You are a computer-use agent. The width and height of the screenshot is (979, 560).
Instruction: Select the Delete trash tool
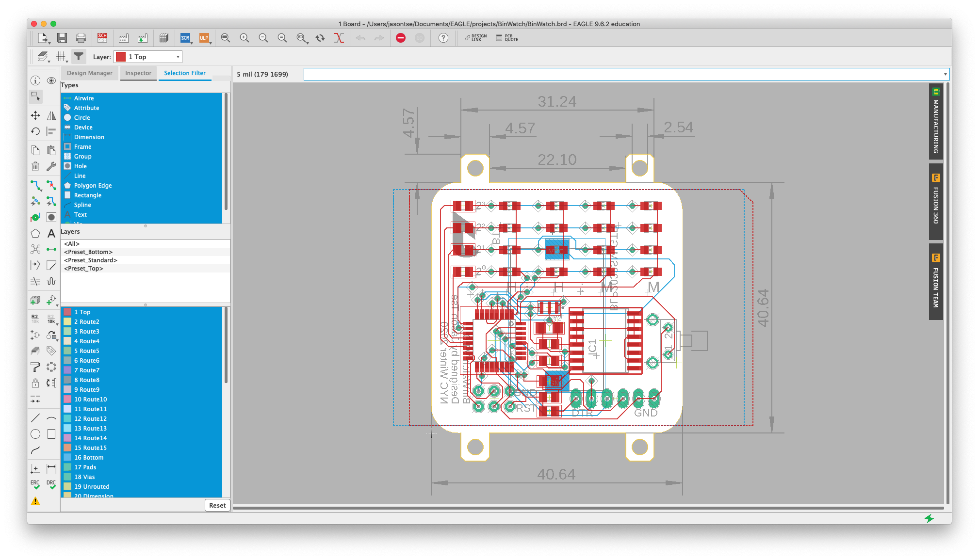click(35, 166)
